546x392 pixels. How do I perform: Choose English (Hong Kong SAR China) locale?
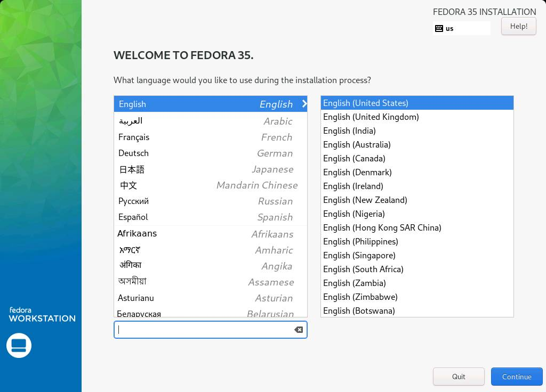tap(417, 228)
